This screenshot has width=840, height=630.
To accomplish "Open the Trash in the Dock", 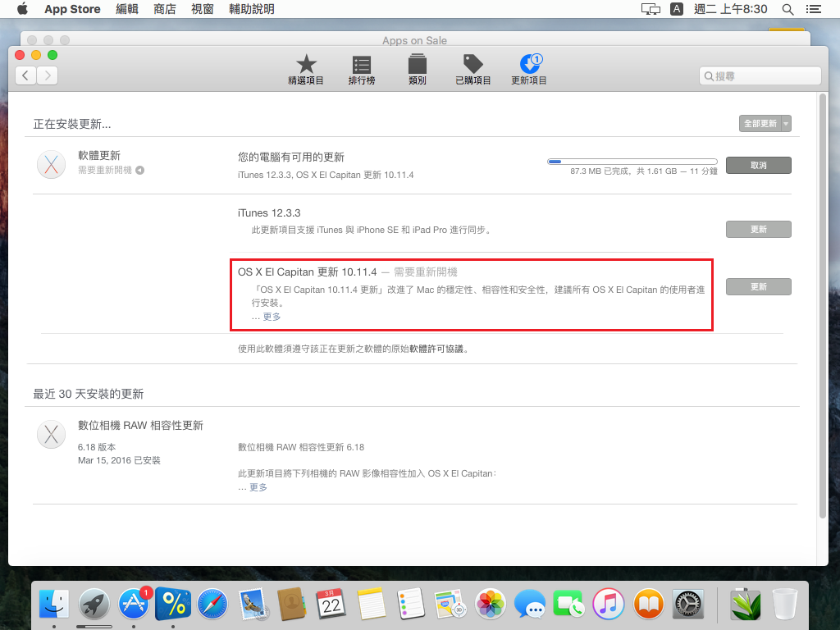I will point(785,604).
